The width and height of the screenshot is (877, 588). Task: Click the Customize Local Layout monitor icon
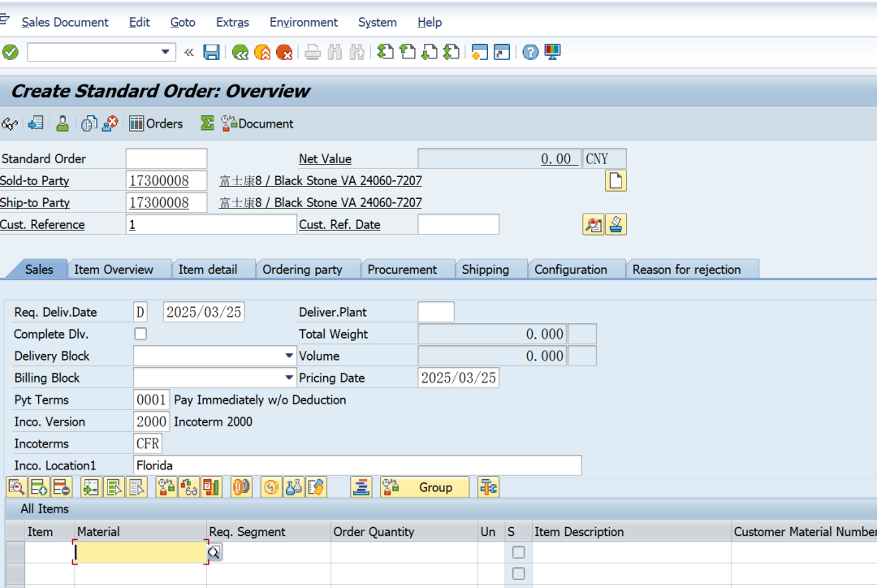tap(553, 52)
